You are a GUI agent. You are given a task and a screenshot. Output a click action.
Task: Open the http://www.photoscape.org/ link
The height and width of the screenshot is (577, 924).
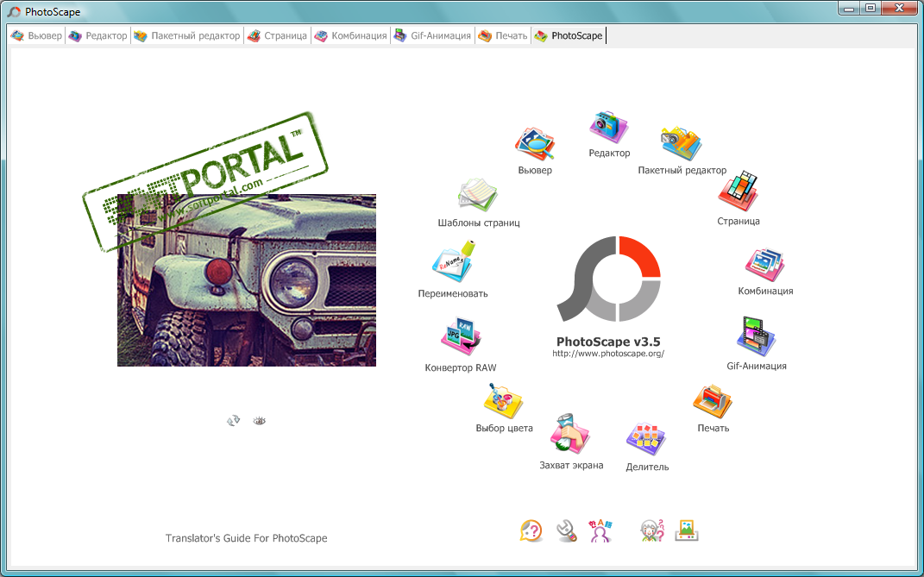[608, 354]
